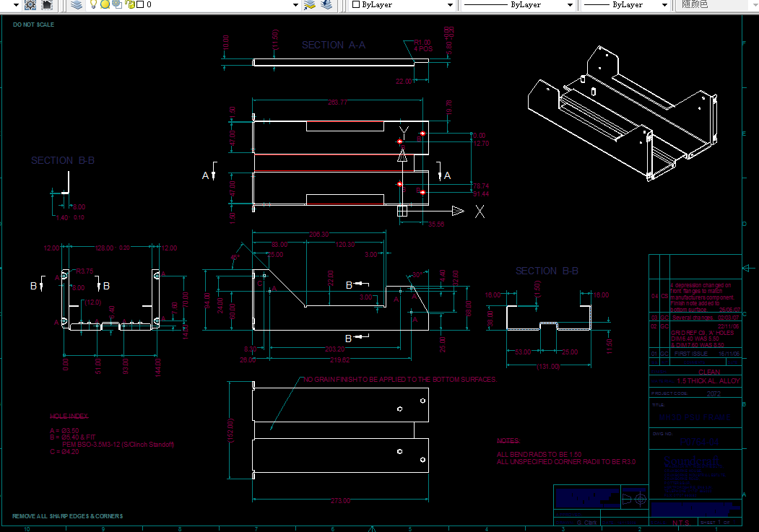
Task: Toggle viewport freeze icon for layer 0
Action: (x=117, y=4)
